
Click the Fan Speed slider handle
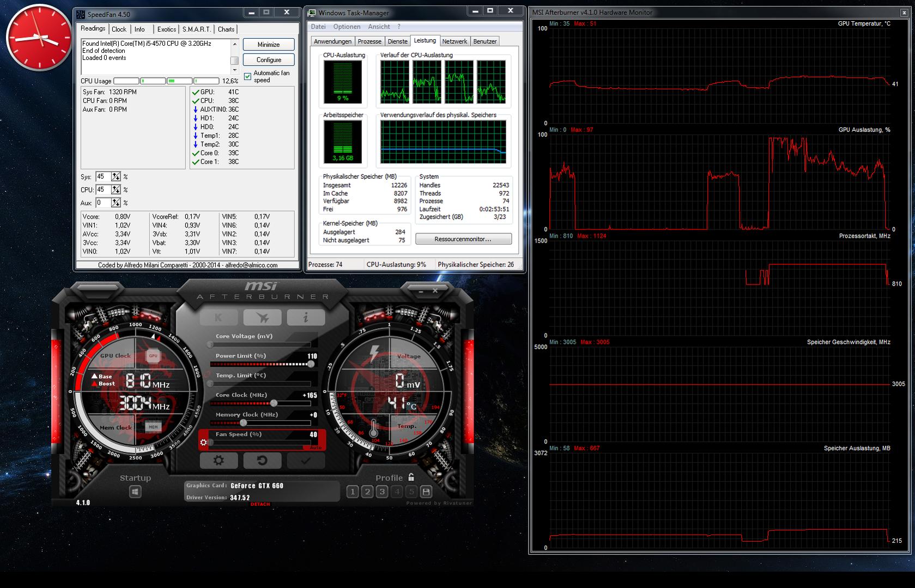[210, 442]
